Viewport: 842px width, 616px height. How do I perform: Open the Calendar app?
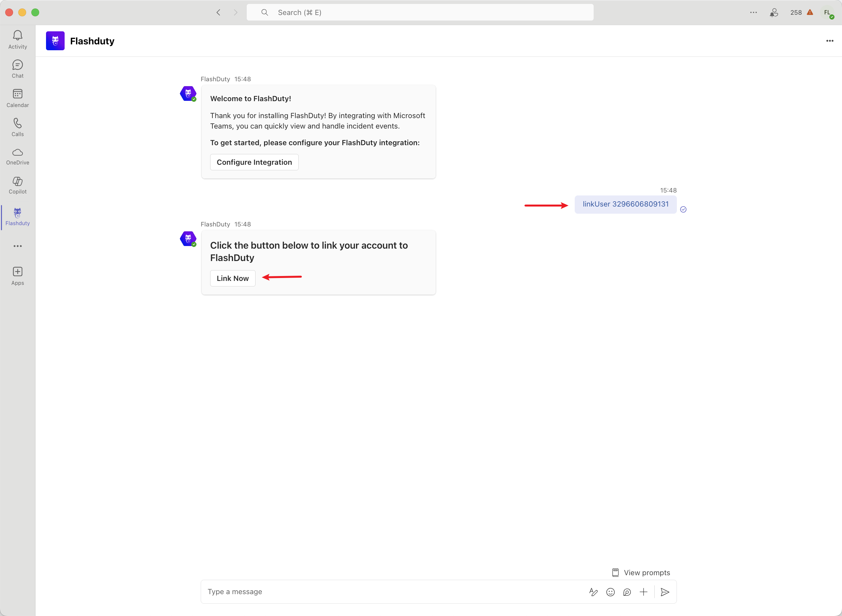[18, 98]
